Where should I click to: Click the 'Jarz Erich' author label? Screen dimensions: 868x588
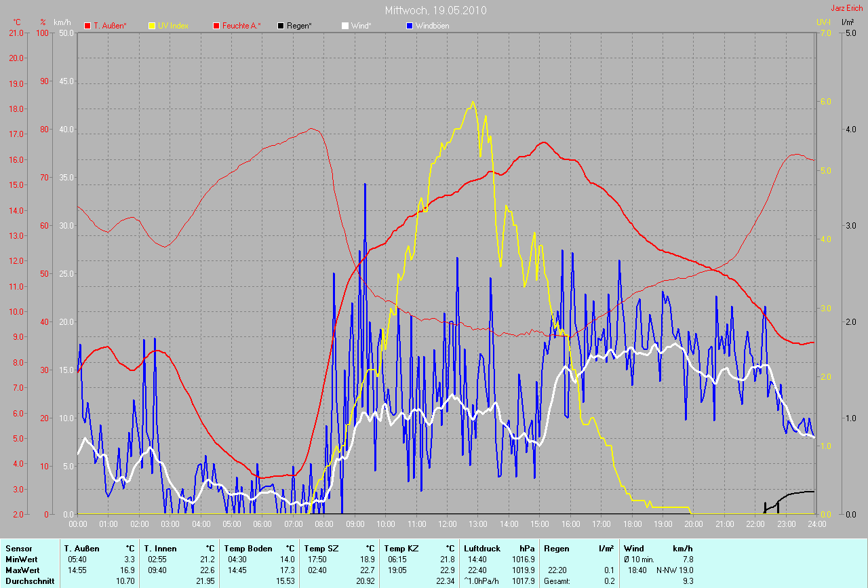847,7
